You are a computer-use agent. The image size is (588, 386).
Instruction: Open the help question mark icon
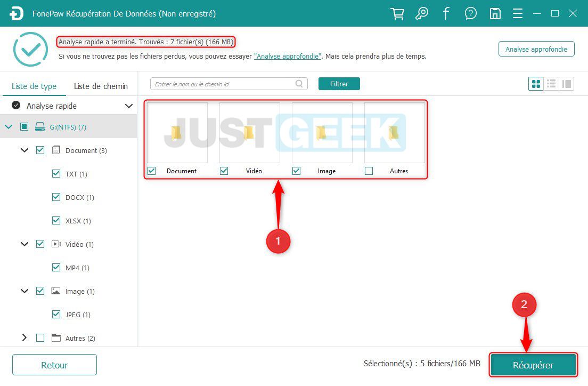pos(471,13)
